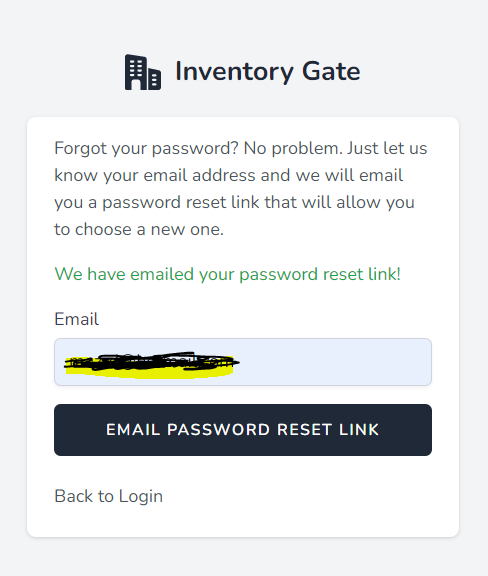The image size is (488, 576).
Task: Click the word "Login" in bottom link
Action: tap(141, 497)
